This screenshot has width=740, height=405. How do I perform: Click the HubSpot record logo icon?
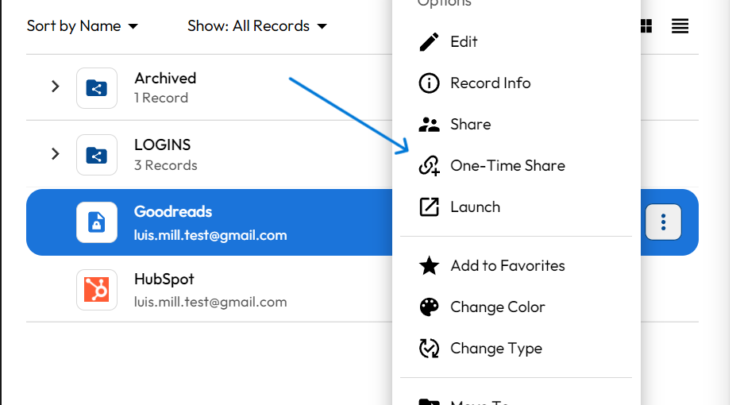pyautogui.click(x=97, y=290)
